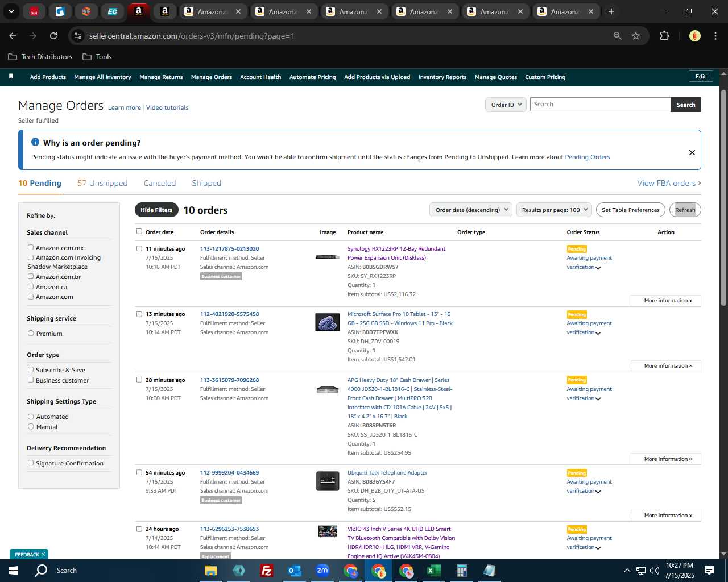Open the Order date (descending) sort dropdown
This screenshot has height=582, width=728.
click(471, 210)
